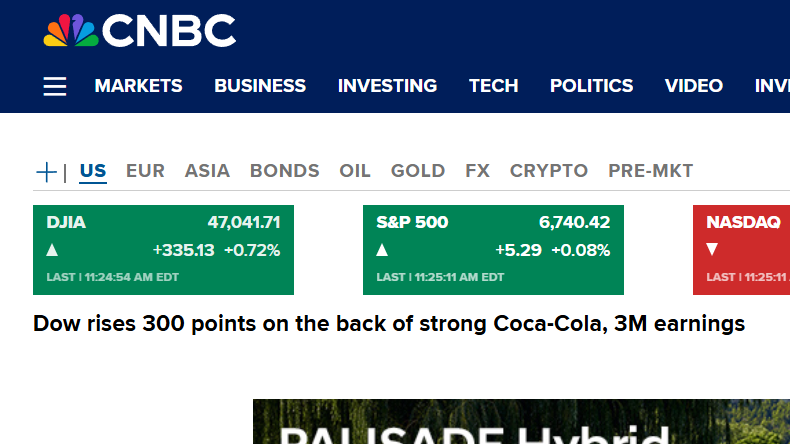This screenshot has height=444, width=790.
Task: Select the GOLD tab
Action: click(x=418, y=171)
